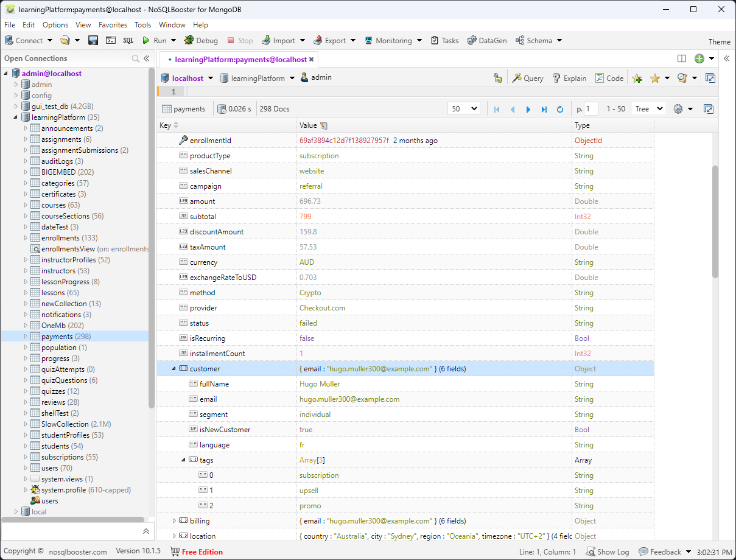Open the Options menu
The image size is (736, 560).
[x=55, y=25]
